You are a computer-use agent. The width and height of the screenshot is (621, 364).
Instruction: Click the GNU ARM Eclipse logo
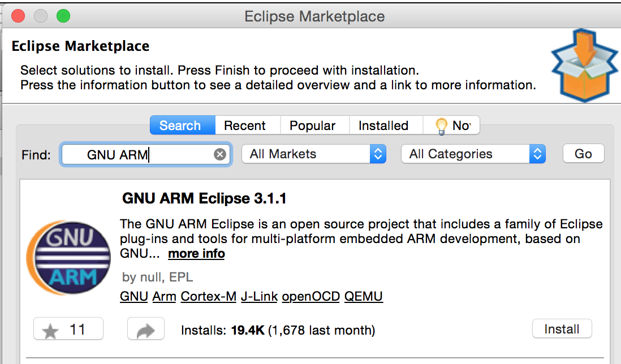tap(68, 258)
